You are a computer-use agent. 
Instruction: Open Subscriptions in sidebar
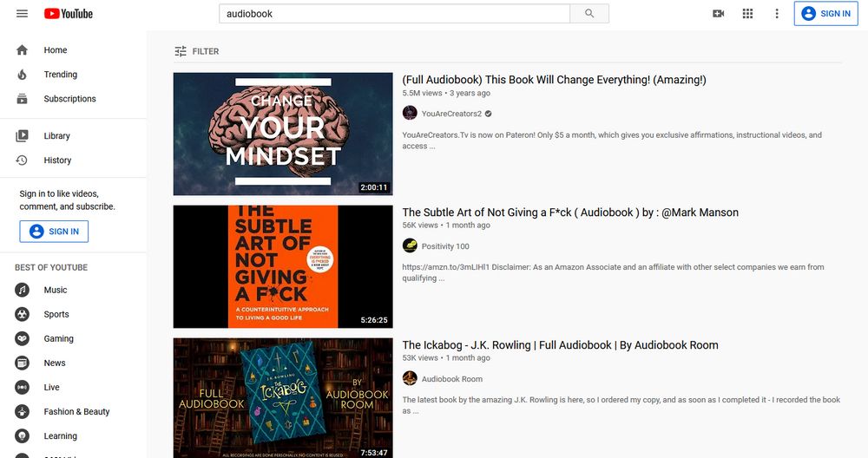click(x=69, y=99)
